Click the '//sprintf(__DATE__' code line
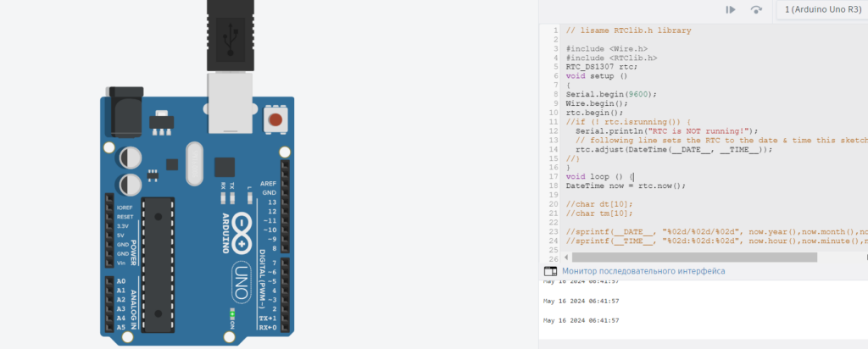868x349 pixels. 717,232
